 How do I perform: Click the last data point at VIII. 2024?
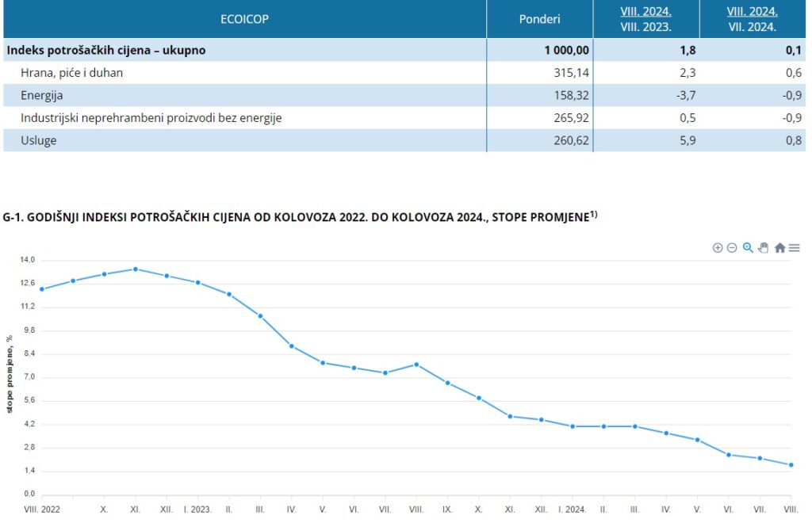click(x=791, y=465)
